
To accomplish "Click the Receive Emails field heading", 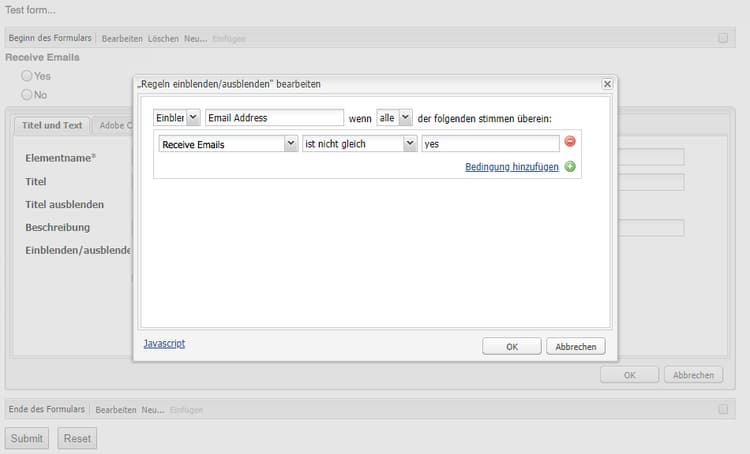I will (42, 57).
